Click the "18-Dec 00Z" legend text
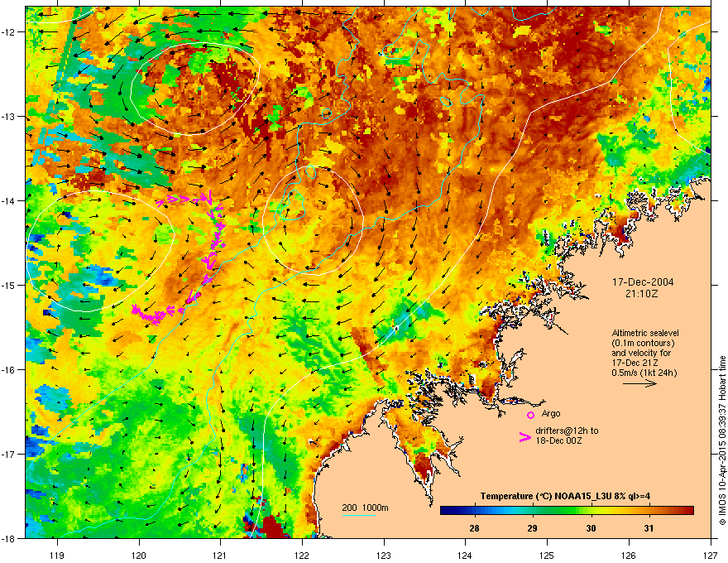The width and height of the screenshot is (728, 563). (558, 440)
